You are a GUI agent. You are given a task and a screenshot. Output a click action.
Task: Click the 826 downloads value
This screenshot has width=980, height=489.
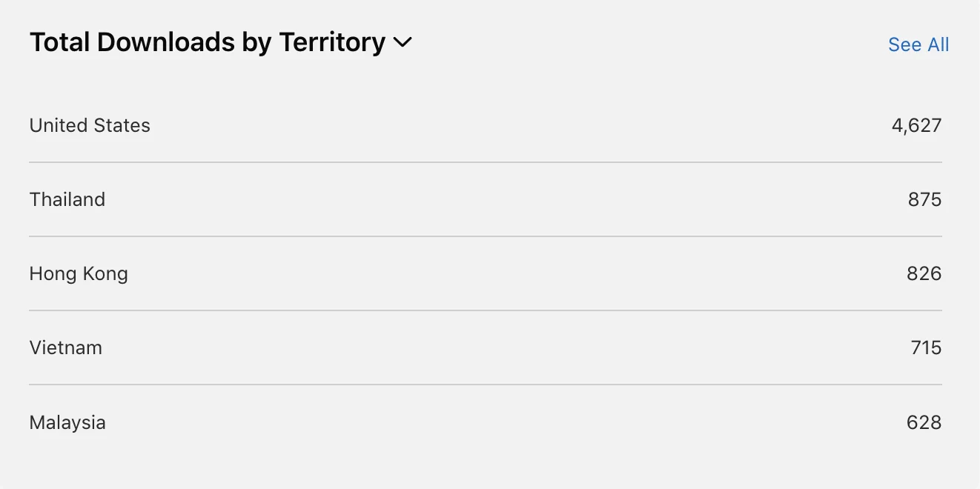[x=924, y=273]
